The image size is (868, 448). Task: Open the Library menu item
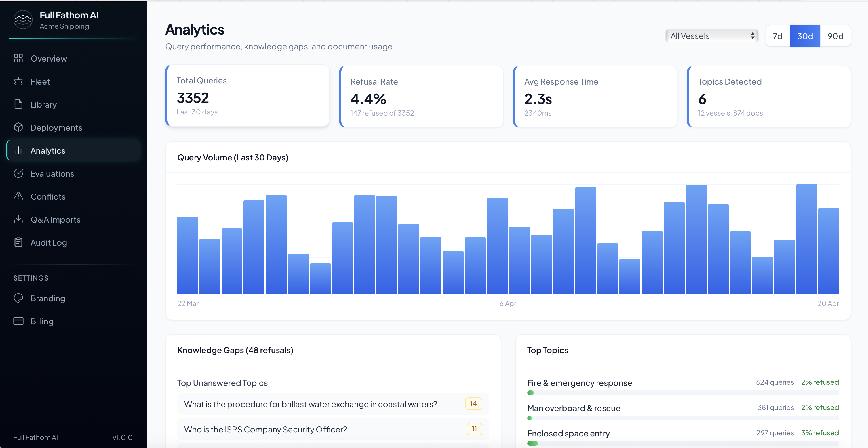pos(73,104)
